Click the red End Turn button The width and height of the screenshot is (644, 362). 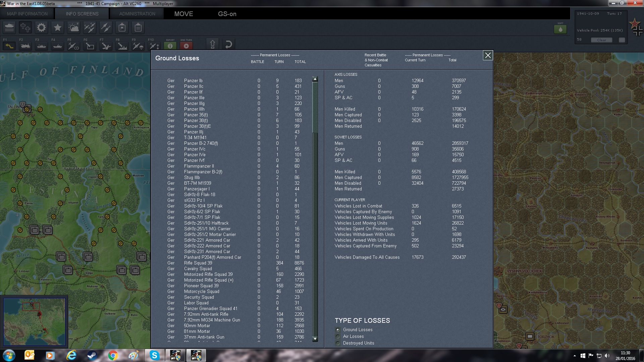pyautogui.click(x=186, y=46)
